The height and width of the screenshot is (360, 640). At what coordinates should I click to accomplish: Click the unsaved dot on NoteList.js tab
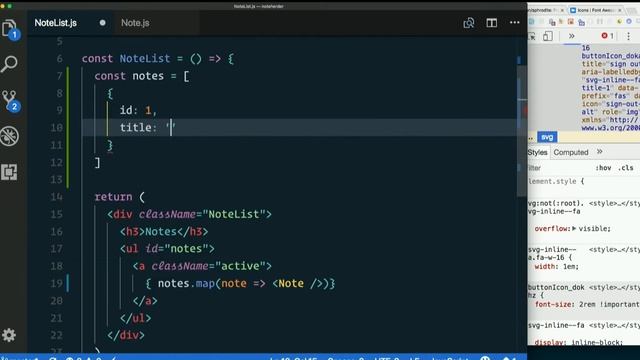(x=102, y=23)
